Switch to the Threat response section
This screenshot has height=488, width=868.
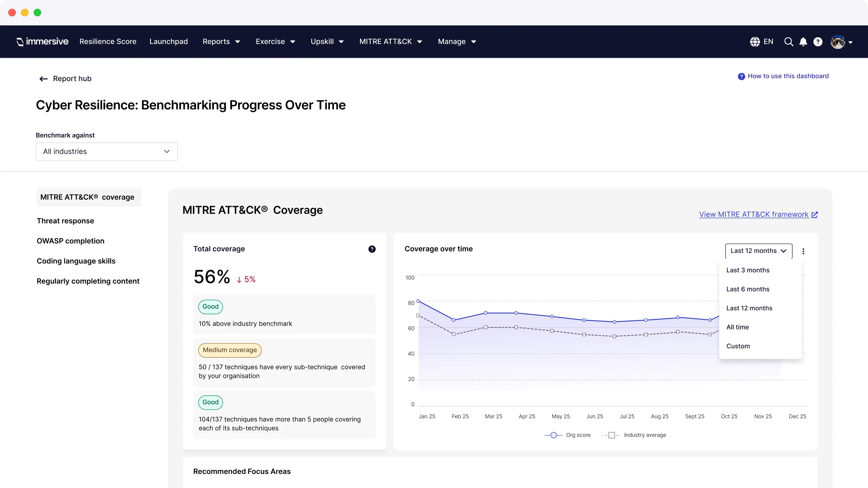pyautogui.click(x=66, y=221)
